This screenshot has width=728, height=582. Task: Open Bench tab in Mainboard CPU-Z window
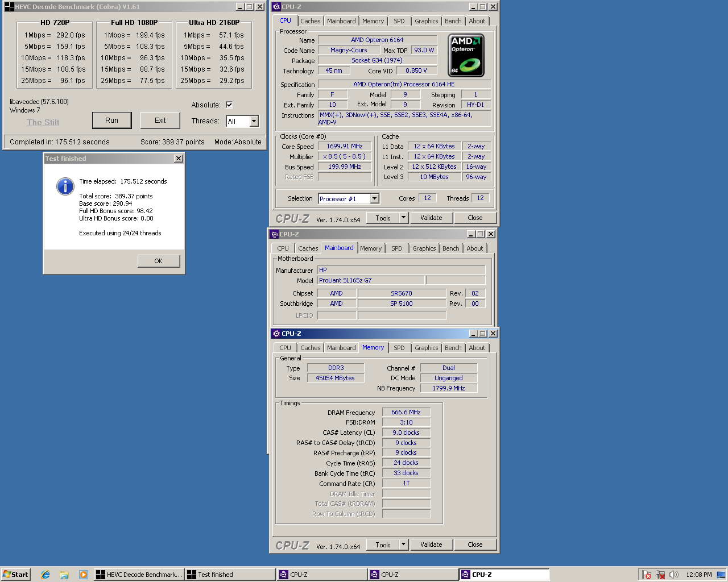451,248
